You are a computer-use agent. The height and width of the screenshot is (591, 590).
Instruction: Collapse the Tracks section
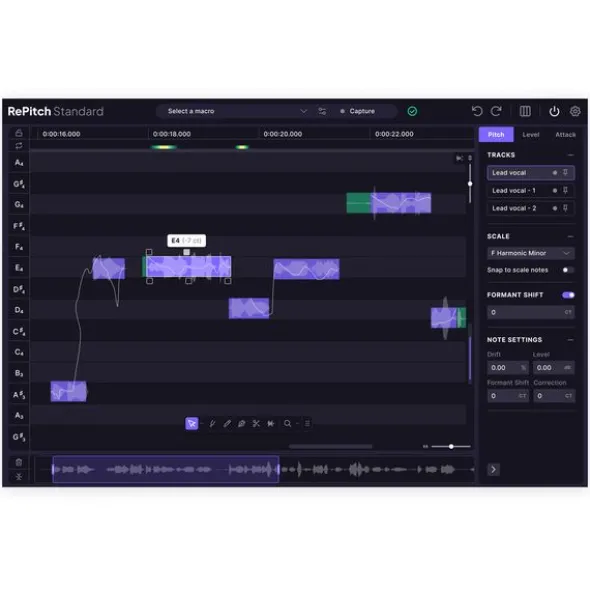570,155
